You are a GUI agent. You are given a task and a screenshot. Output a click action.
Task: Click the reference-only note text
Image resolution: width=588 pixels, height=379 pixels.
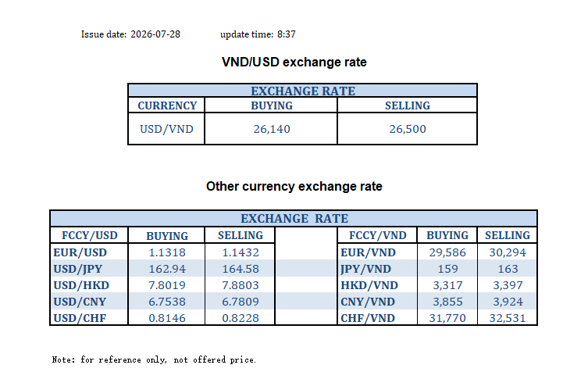point(154,360)
